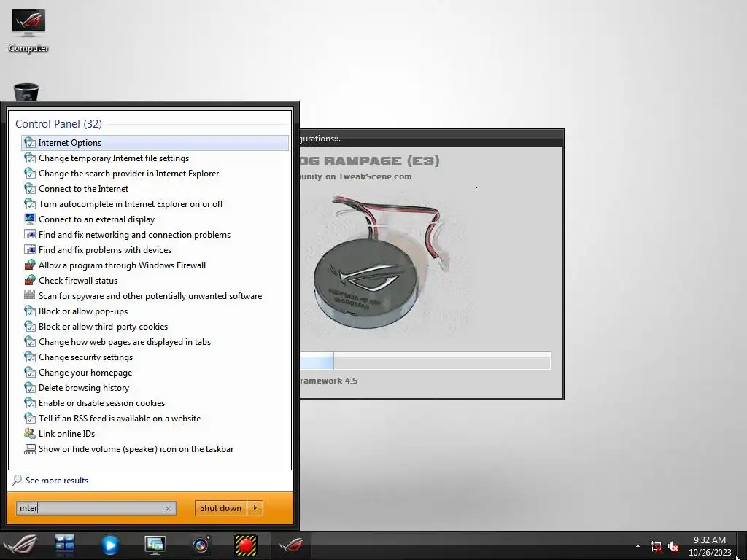Open the Computer desktop icon
Screen dimensions: 747x560
pos(28,31)
